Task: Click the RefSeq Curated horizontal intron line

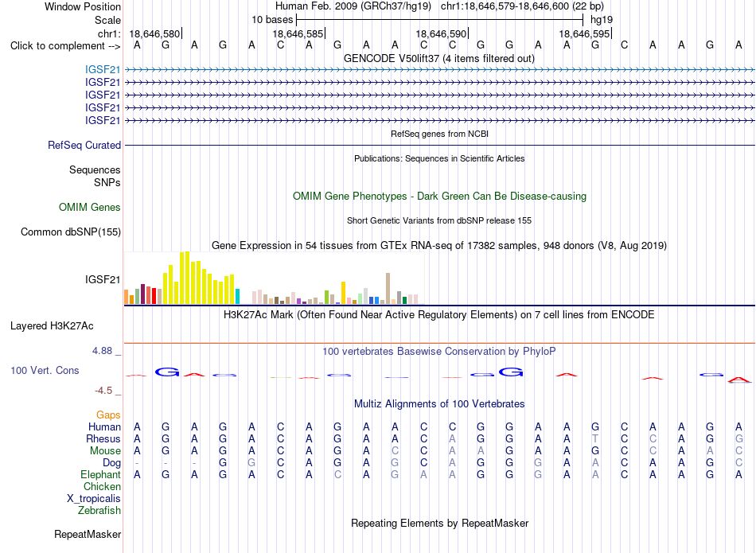Action: 440,145
